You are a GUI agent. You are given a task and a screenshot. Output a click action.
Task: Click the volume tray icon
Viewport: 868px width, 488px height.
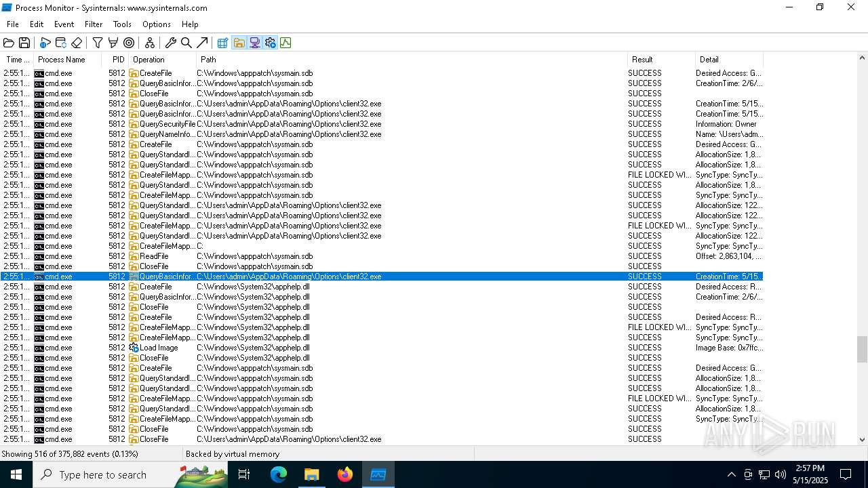coord(781,474)
